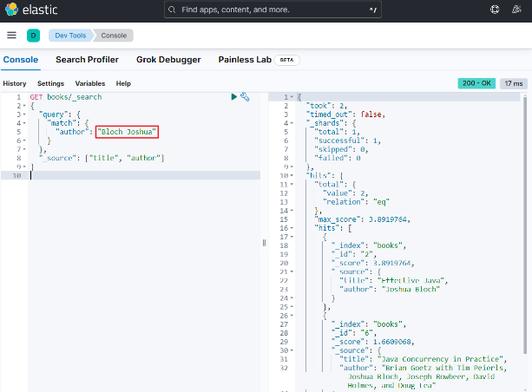Focus the Find apps search field

click(273, 10)
